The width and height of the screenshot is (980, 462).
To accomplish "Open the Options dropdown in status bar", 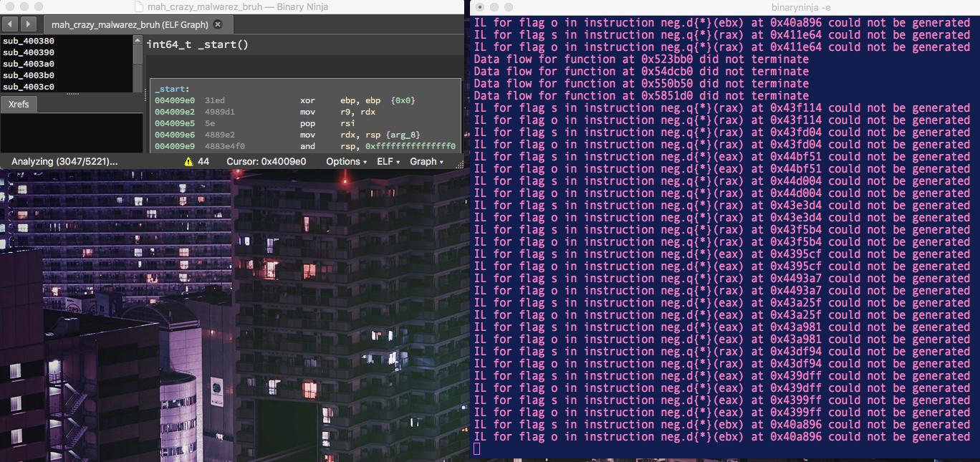I will pos(346,161).
